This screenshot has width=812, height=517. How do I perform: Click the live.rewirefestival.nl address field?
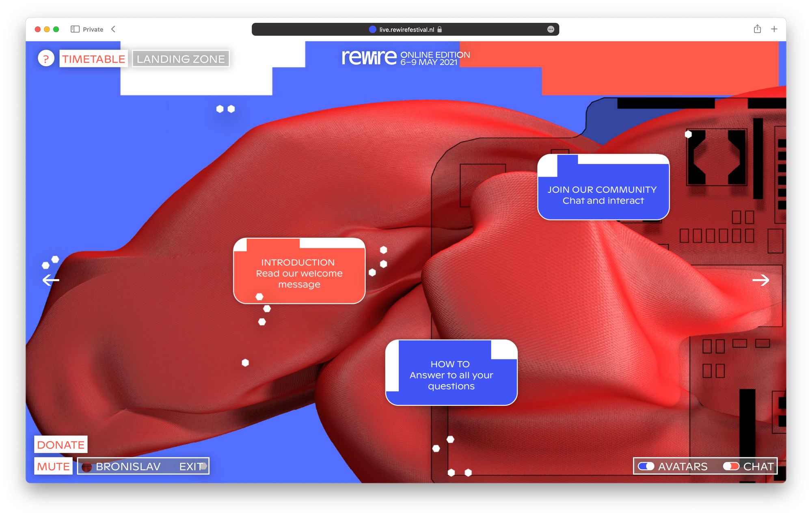pos(406,30)
